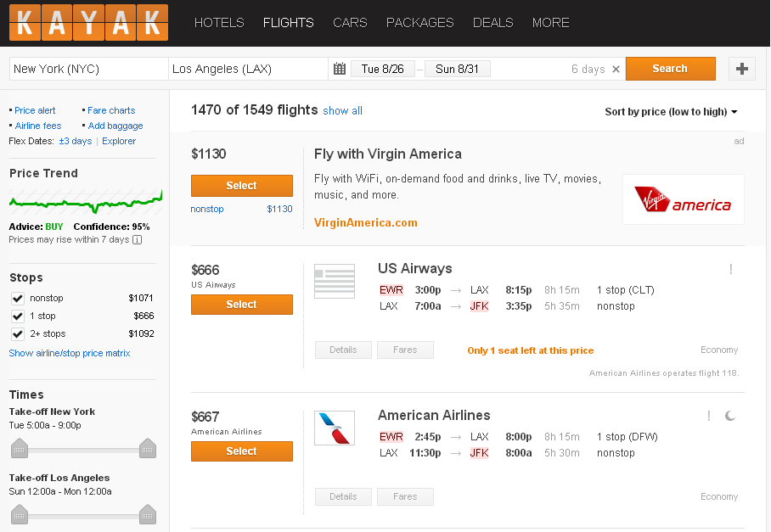Screen dimensions: 771x532
Task: Click the Virgin America logo ad
Action: (x=683, y=199)
